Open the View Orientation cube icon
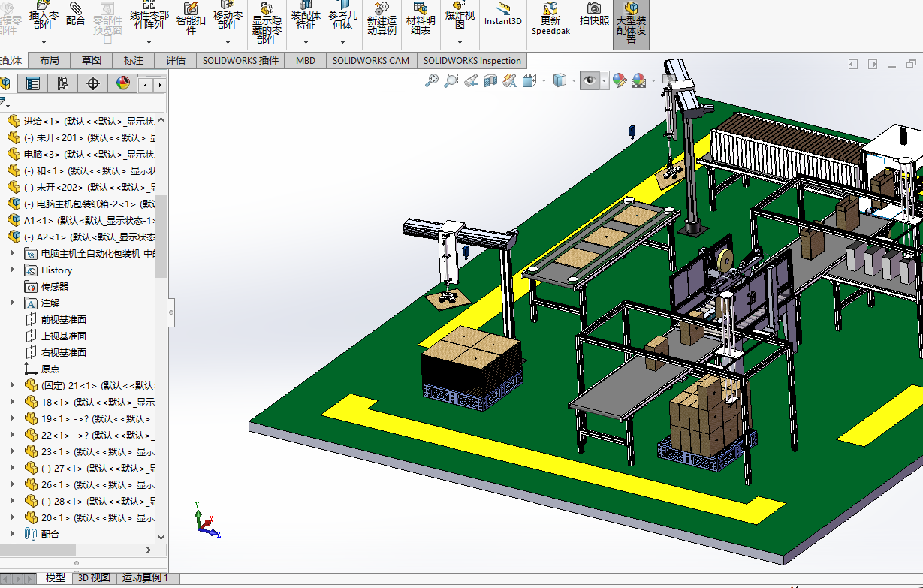 (530, 80)
